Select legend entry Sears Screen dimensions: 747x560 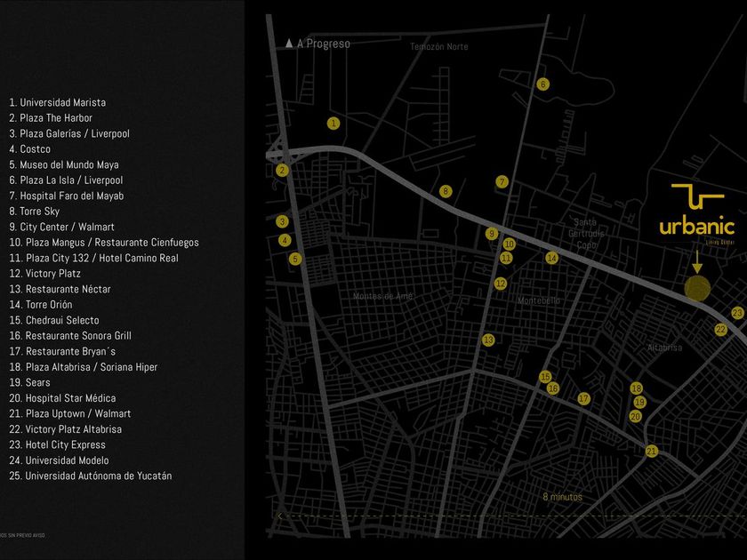point(29,382)
